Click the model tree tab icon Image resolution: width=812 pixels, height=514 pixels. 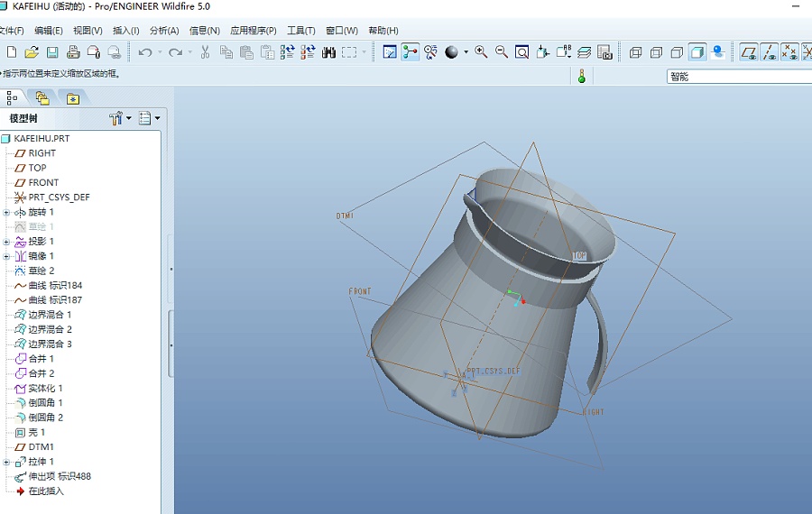click(x=12, y=97)
